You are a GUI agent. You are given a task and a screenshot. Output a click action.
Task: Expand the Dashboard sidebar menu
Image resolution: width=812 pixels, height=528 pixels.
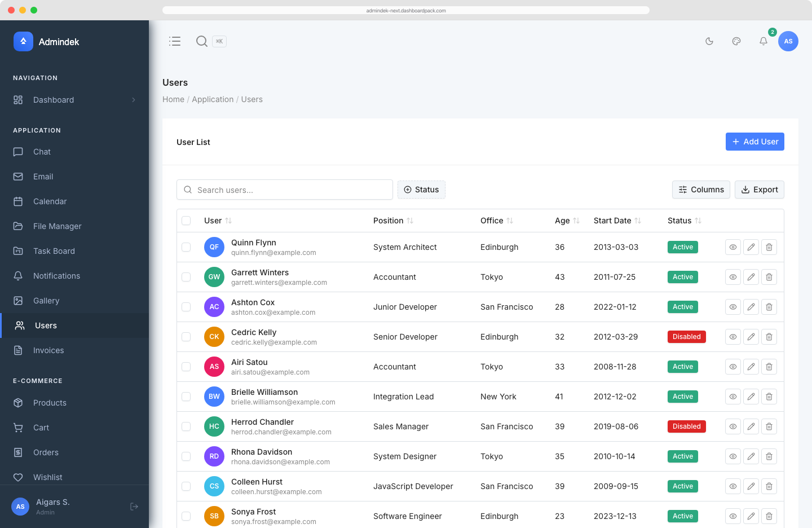pyautogui.click(x=54, y=100)
